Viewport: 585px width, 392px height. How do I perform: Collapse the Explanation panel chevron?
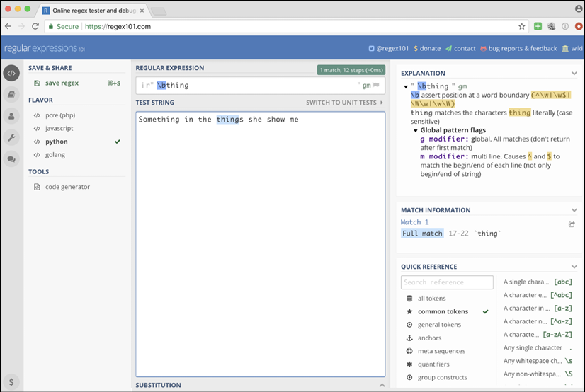click(574, 73)
